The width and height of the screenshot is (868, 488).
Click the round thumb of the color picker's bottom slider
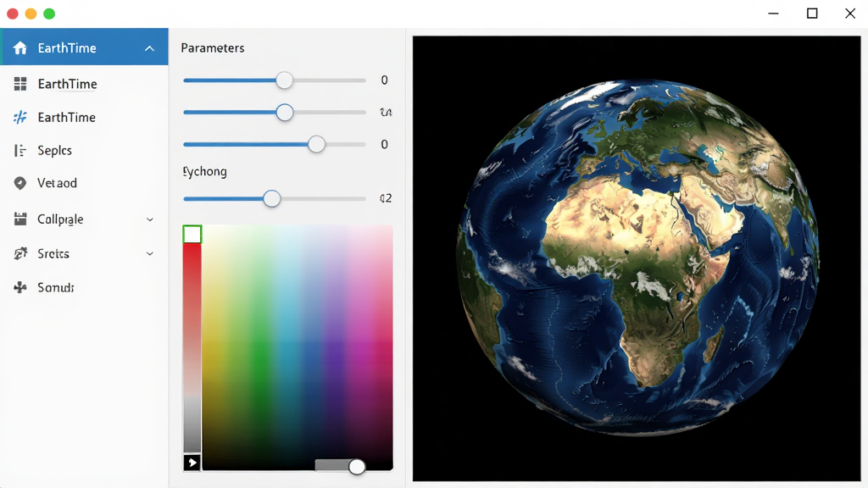point(357,467)
